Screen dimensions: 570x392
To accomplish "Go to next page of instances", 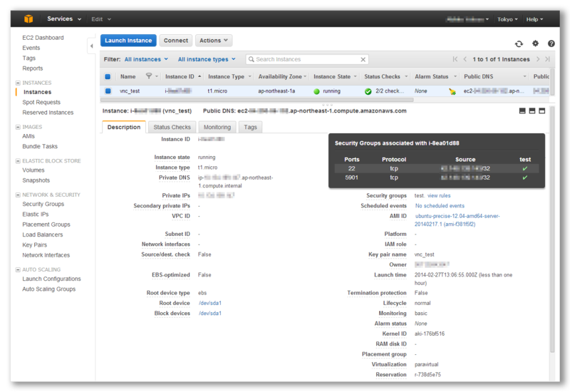I will (538, 59).
